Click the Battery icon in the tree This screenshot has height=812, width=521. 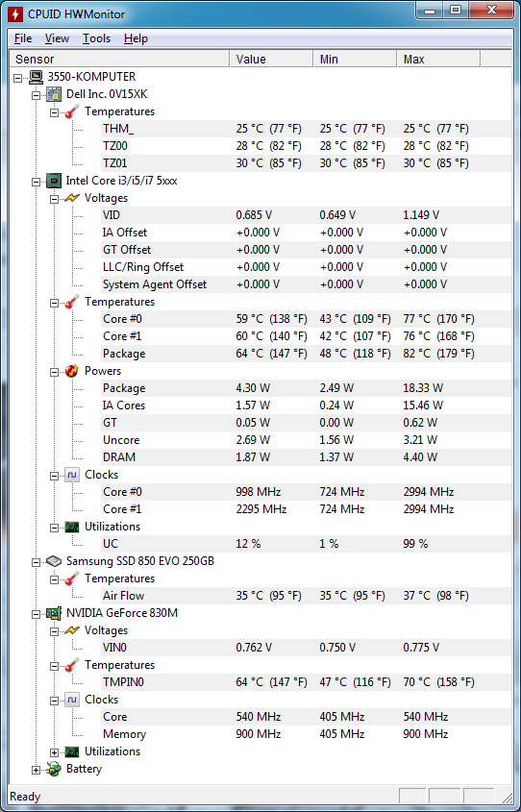tap(54, 769)
